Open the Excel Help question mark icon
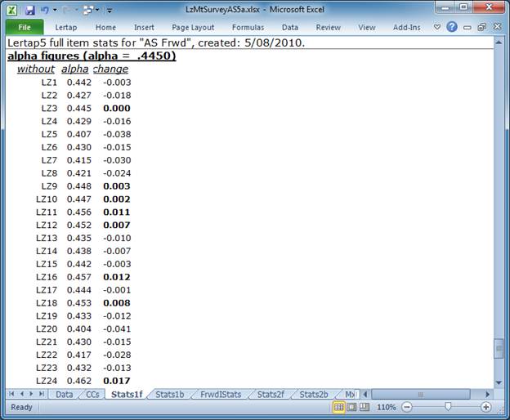Screen dimensions: 510x420 (x=451, y=27)
